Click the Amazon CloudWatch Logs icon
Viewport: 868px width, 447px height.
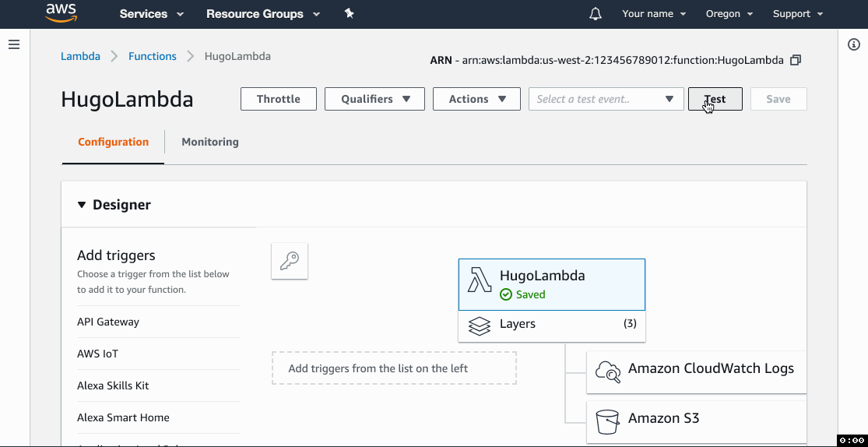pos(607,371)
